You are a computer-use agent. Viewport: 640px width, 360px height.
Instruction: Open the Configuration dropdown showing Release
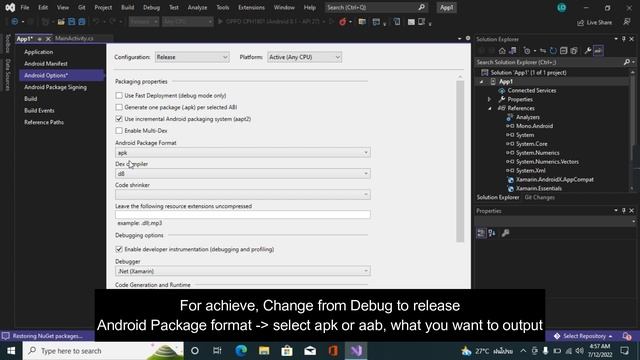point(192,57)
